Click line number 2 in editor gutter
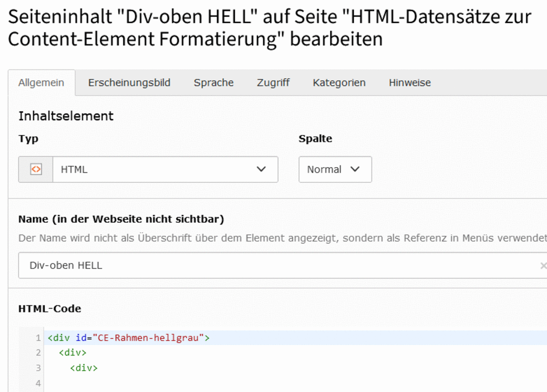Screen dimensions: 547x392 pyautogui.click(x=38, y=352)
